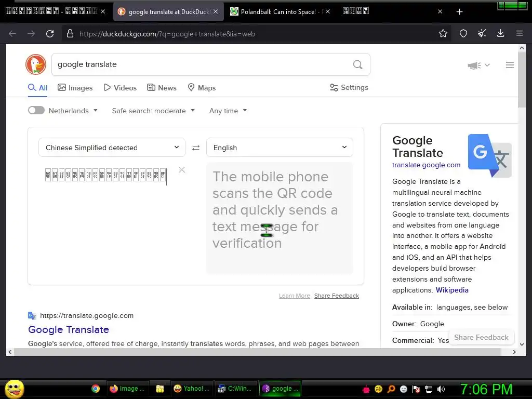
Task: Click Share Feedback under the translate box
Action: (337, 296)
